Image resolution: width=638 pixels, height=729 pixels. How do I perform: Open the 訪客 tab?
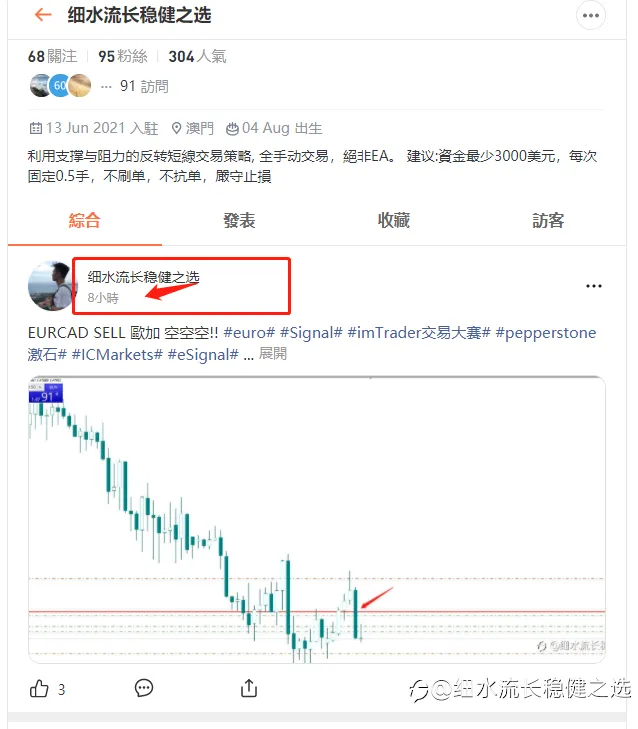[x=548, y=220]
